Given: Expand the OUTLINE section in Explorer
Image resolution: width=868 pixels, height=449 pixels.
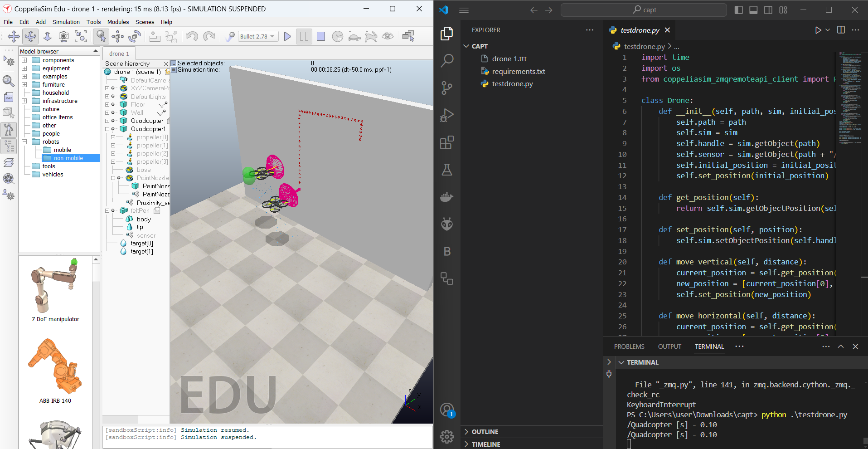Looking at the screenshot, I should 485,432.
